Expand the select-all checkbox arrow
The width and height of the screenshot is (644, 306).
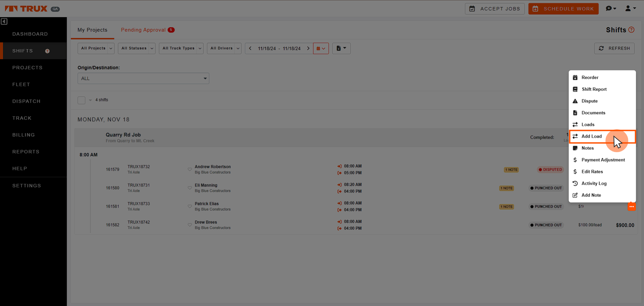tap(90, 100)
